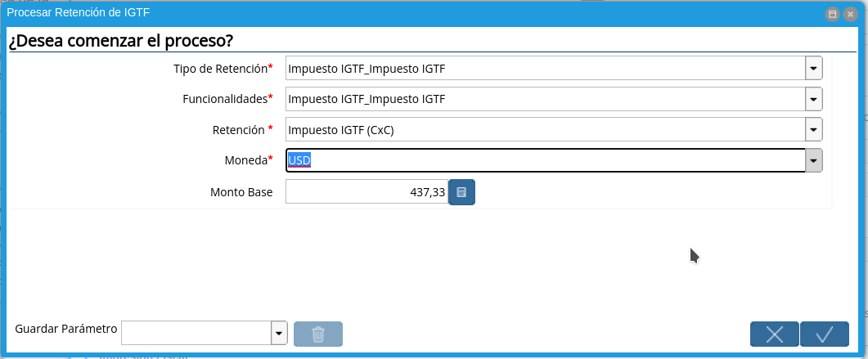The height and width of the screenshot is (359, 868).
Task: Maximize the Procesar Retención de IGTF dialog
Action: tap(833, 14)
